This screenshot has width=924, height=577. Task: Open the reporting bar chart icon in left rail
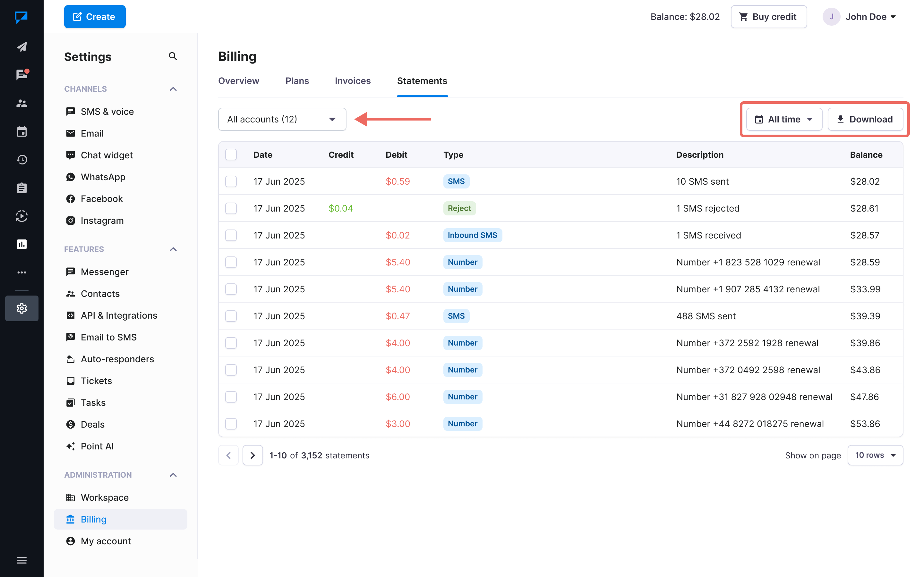(22, 244)
